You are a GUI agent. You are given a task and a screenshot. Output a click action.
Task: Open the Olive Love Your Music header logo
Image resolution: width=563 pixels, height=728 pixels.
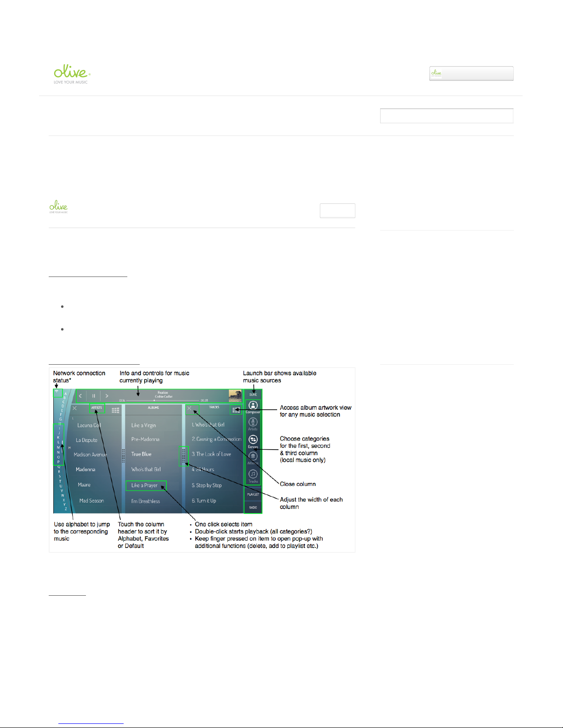coord(72,74)
